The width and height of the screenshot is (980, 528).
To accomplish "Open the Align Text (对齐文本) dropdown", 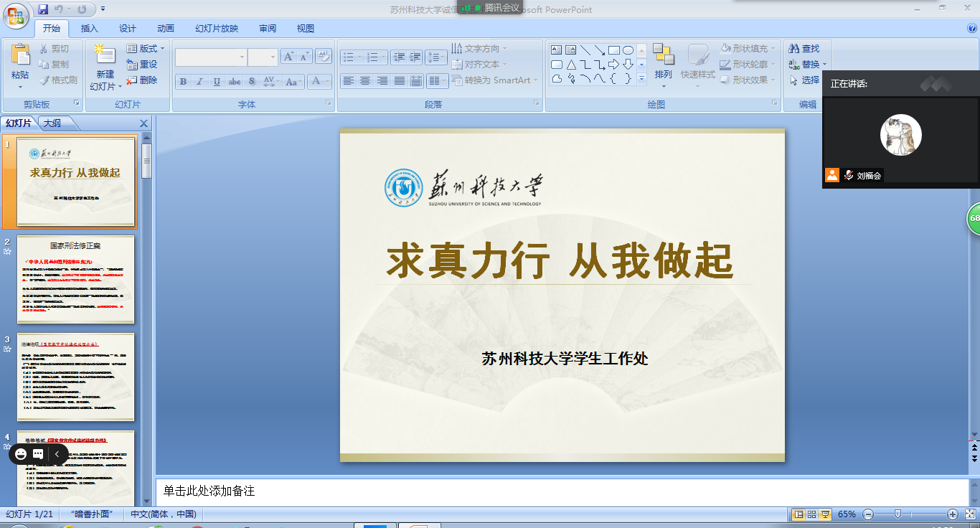I will [479, 65].
